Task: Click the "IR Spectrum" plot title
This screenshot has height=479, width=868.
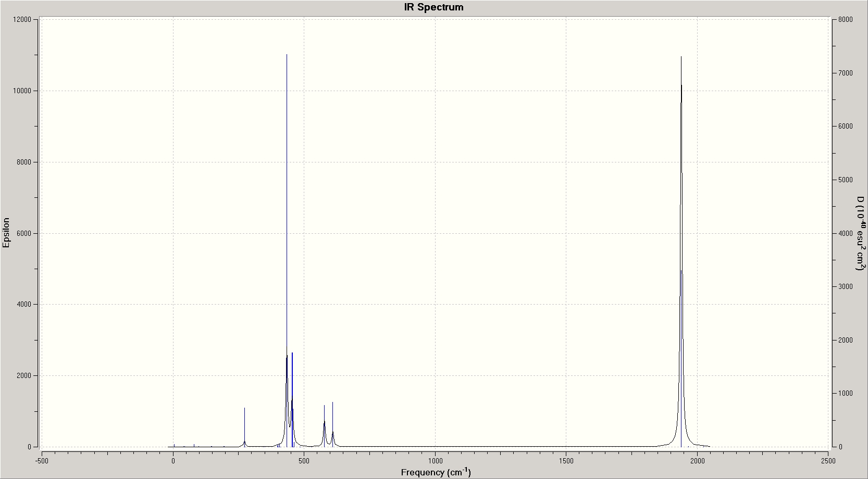Action: [433, 7]
